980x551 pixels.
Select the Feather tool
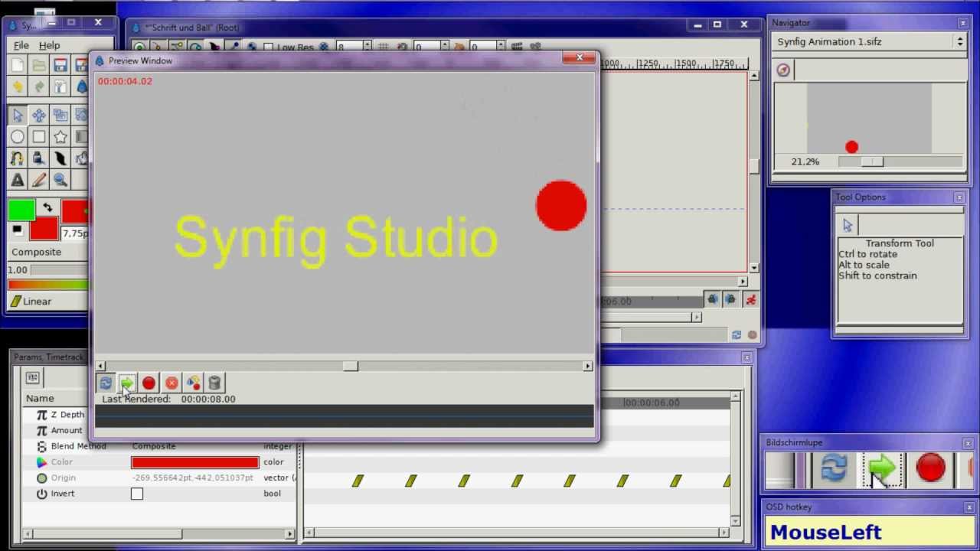60,158
